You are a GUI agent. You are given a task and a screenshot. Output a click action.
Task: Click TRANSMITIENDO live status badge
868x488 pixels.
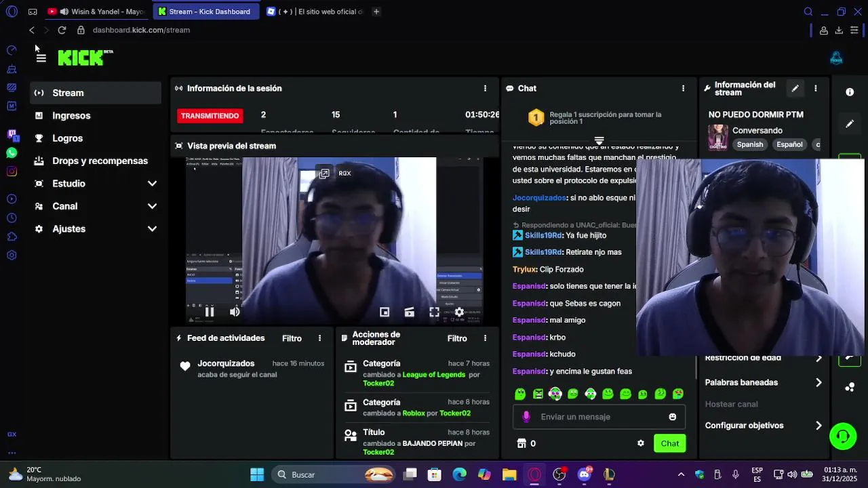210,116
